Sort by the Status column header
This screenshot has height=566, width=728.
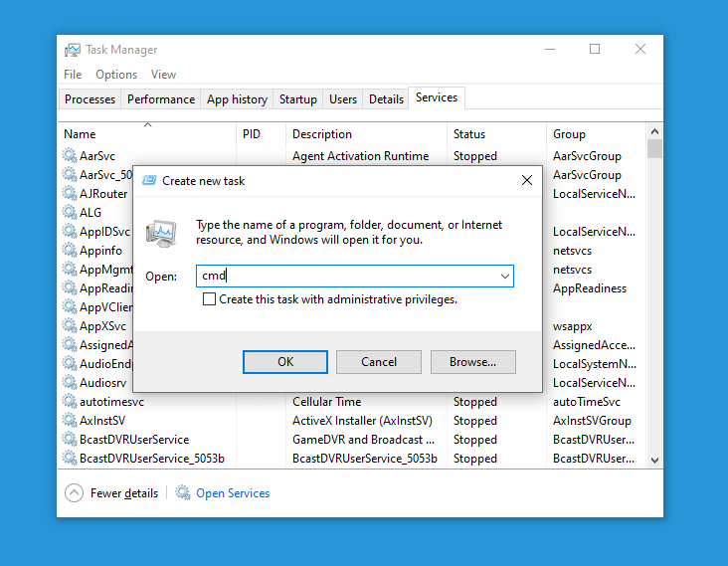pos(496,133)
